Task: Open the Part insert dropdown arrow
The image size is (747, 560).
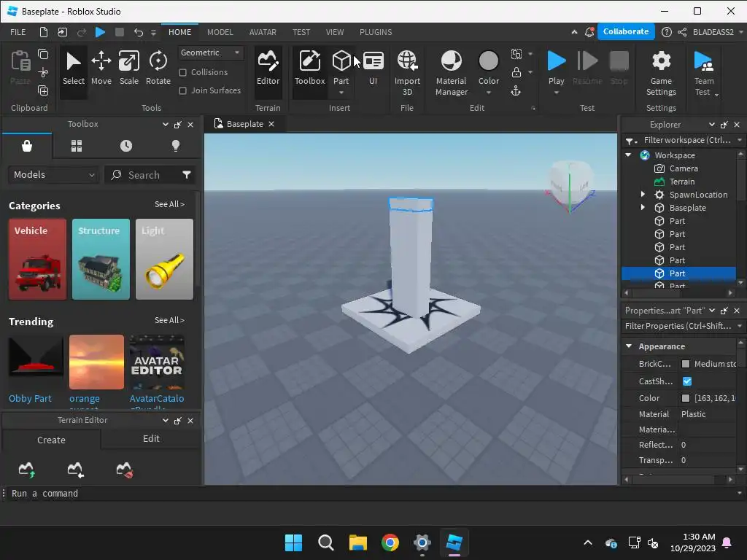Action: coord(341,93)
